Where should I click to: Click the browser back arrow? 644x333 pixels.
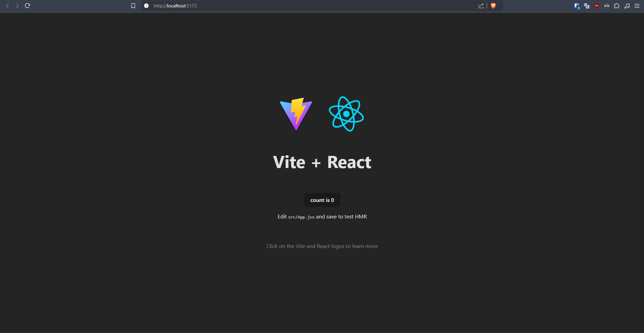[7, 6]
